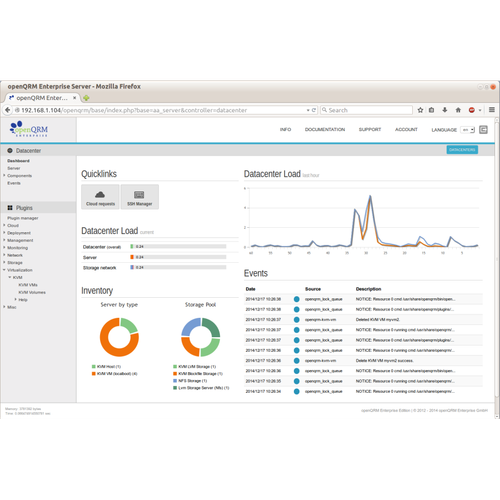Open the Events sidebar link
This screenshot has width=500, height=500.
point(14,183)
